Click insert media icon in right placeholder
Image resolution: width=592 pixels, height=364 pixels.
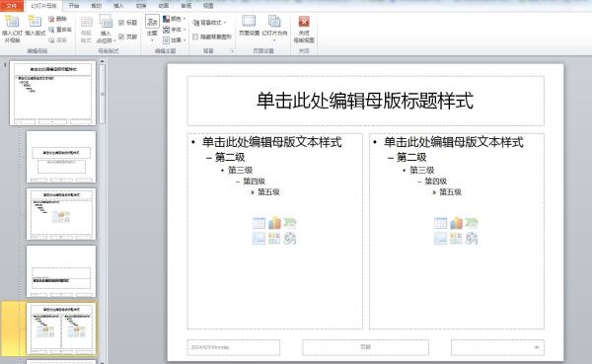tap(472, 239)
